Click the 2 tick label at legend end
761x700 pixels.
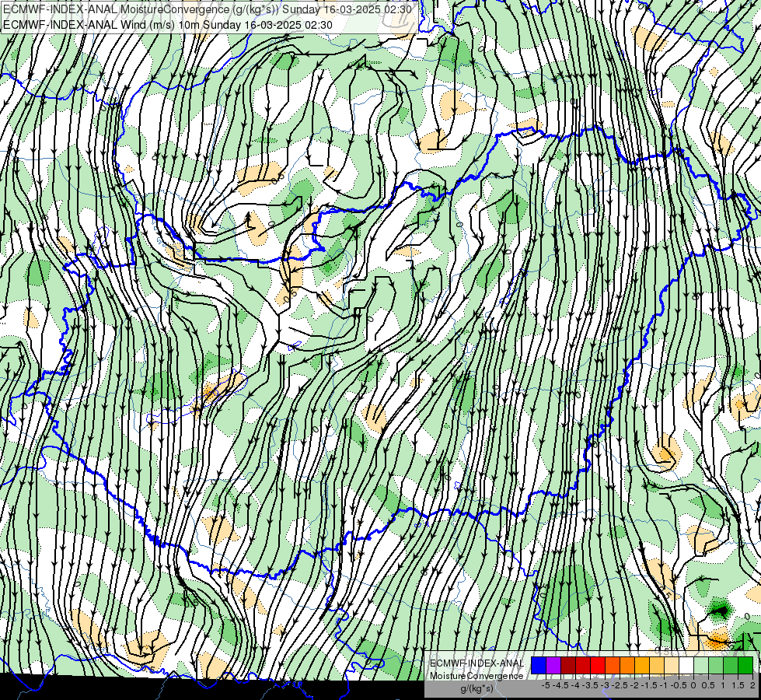tap(752, 685)
